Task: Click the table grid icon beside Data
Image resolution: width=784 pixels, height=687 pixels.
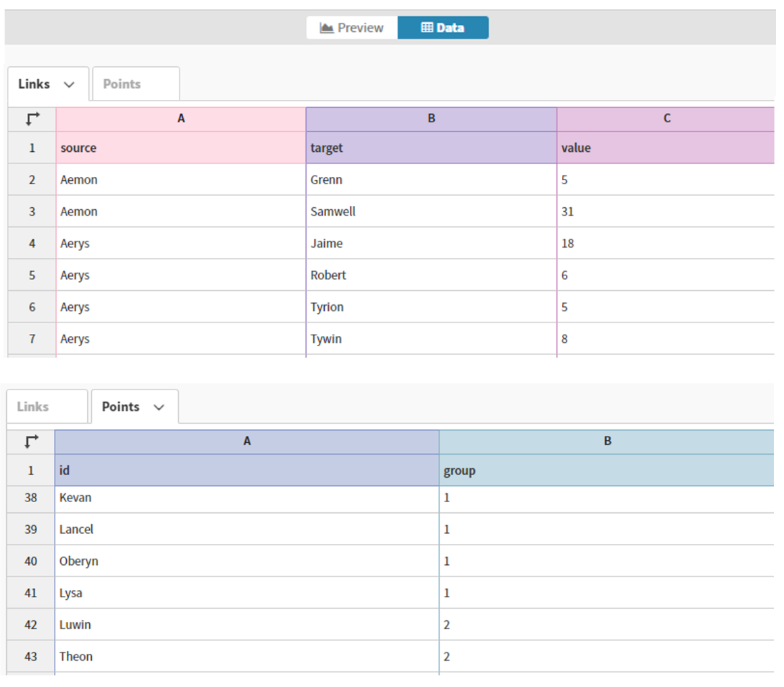Action: tap(427, 28)
